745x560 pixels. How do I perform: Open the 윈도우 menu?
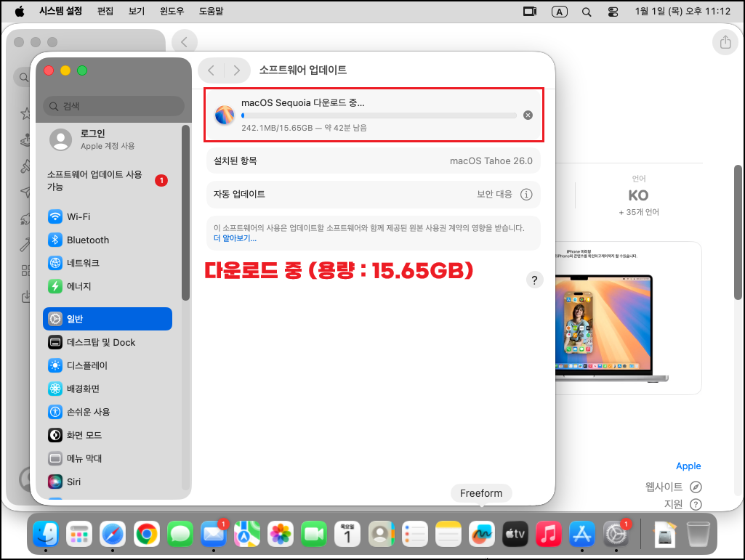click(x=172, y=11)
